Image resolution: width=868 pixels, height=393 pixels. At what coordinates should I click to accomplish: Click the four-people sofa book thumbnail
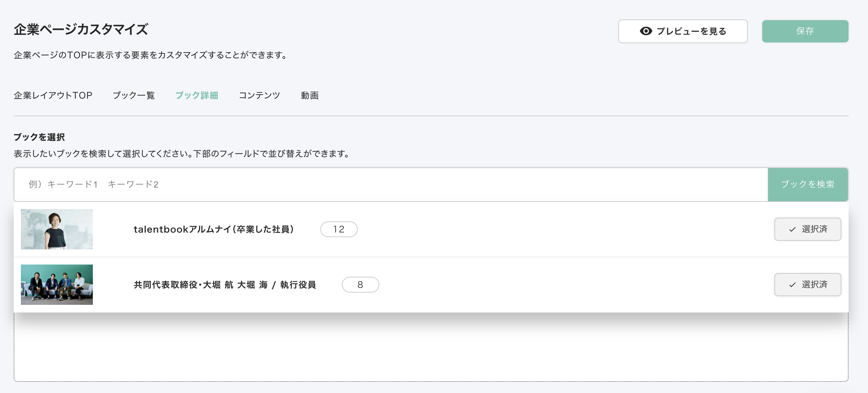pyautogui.click(x=57, y=285)
